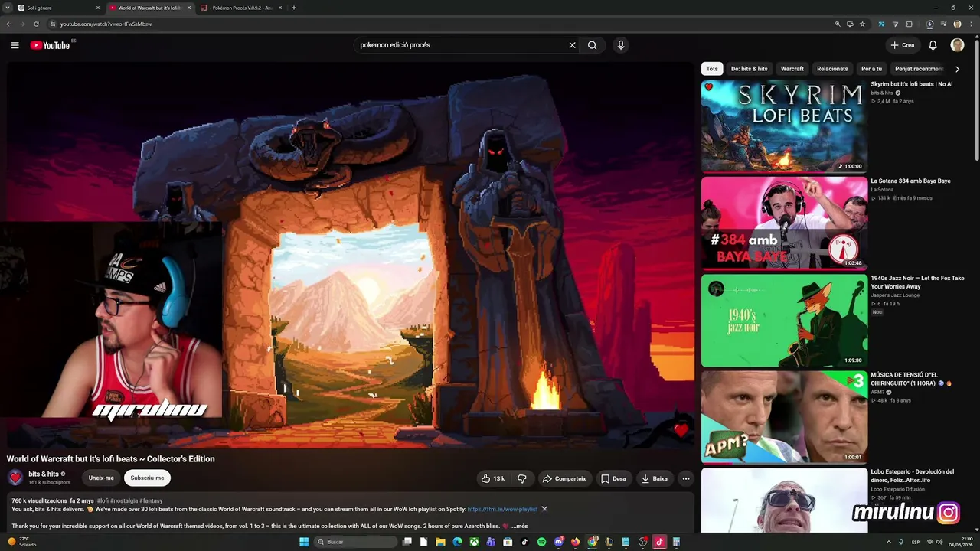The image size is (980, 551).
Task: Open YouTube notifications bell
Action: click(933, 45)
